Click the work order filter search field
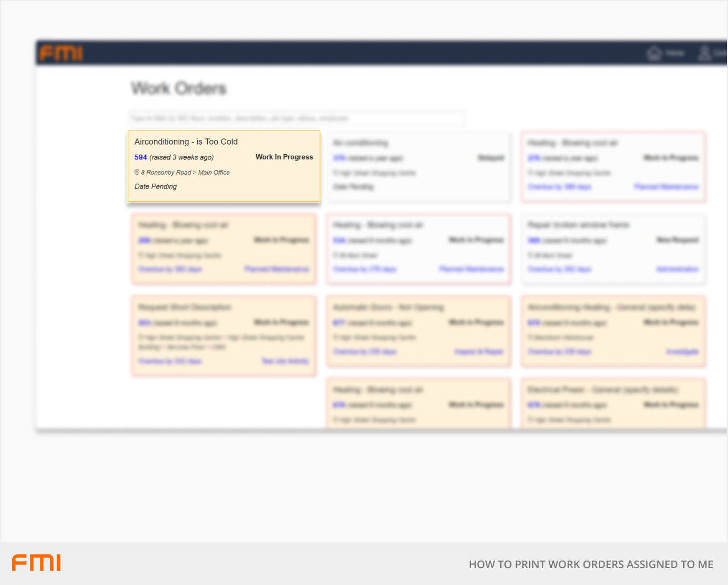728x585 pixels. pos(298,118)
